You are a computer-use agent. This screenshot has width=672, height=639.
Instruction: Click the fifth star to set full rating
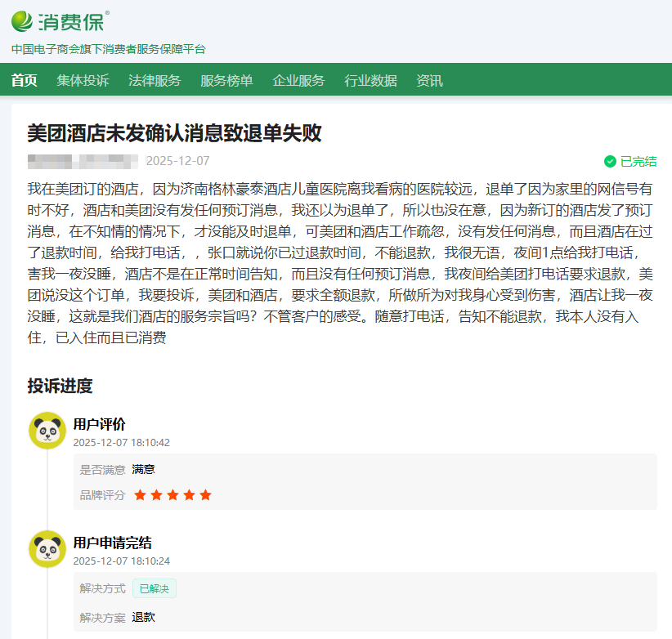(x=204, y=494)
